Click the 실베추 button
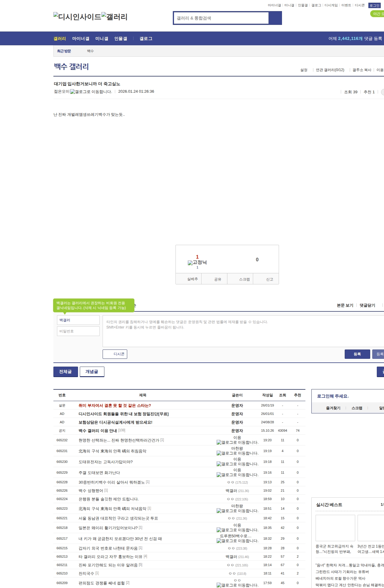Viewport: 384px width, 588px height. pos(189,279)
